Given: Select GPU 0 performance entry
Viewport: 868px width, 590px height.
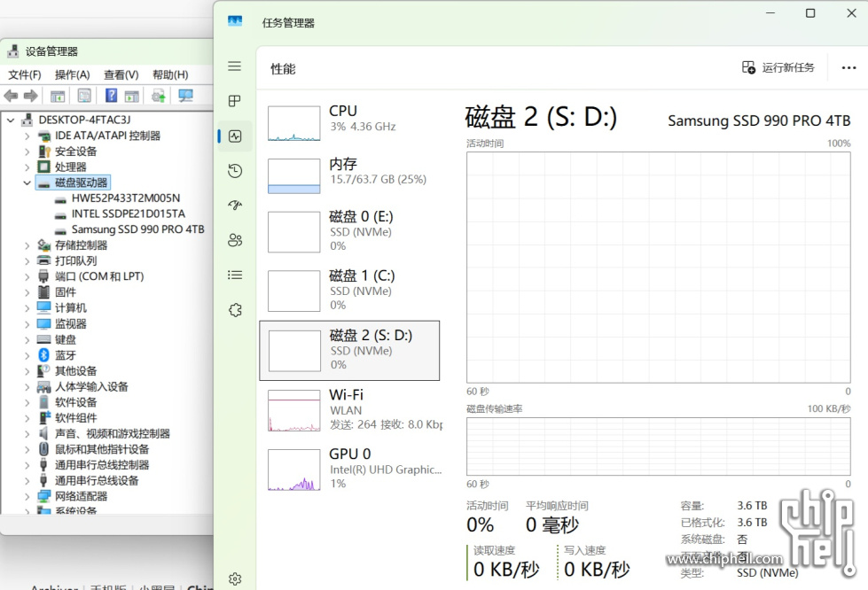Looking at the screenshot, I should 350,469.
